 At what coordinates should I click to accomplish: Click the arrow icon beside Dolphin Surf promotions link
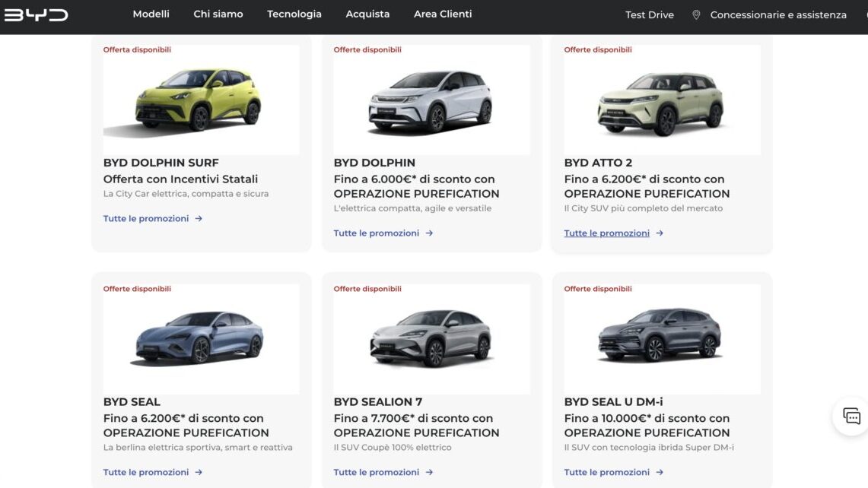click(198, 218)
